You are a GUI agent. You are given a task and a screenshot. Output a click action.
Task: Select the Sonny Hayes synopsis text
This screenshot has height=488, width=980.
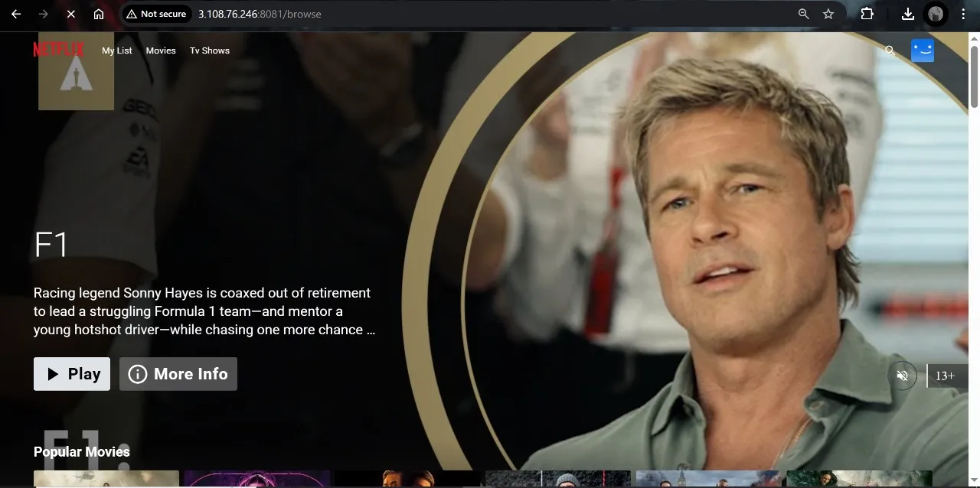tap(204, 311)
